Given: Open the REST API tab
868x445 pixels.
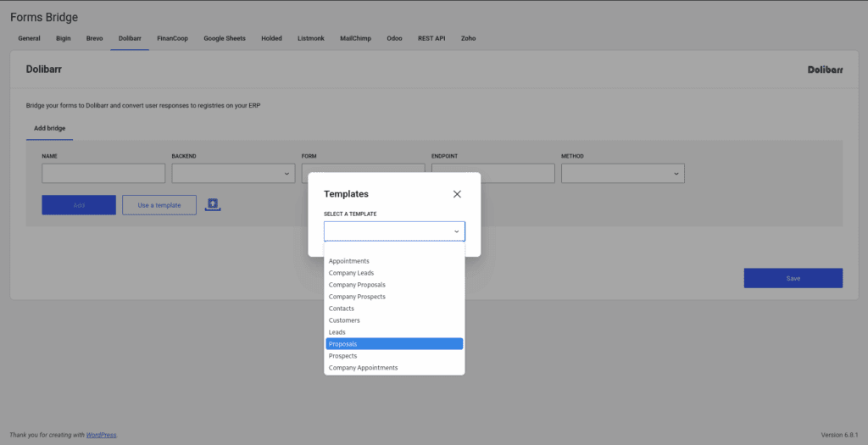Looking at the screenshot, I should pyautogui.click(x=431, y=38).
